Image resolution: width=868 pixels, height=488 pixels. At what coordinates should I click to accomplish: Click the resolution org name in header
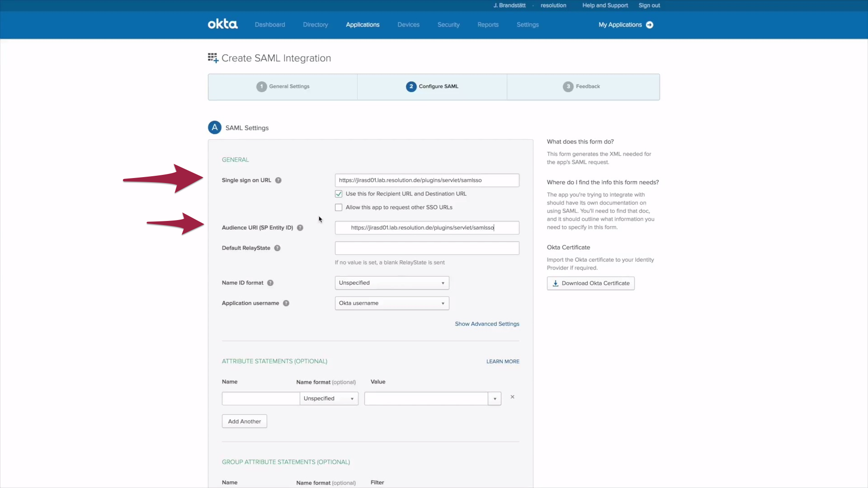[553, 5]
